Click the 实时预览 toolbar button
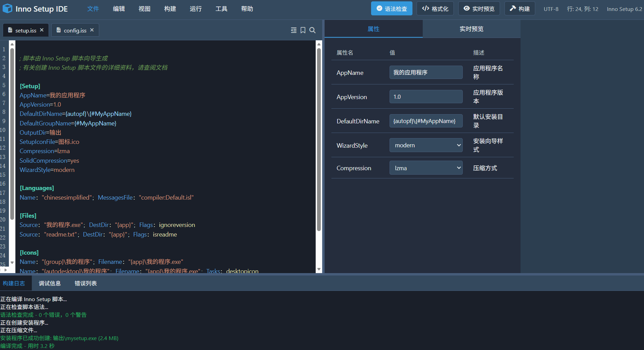The image size is (644, 350). (x=479, y=9)
